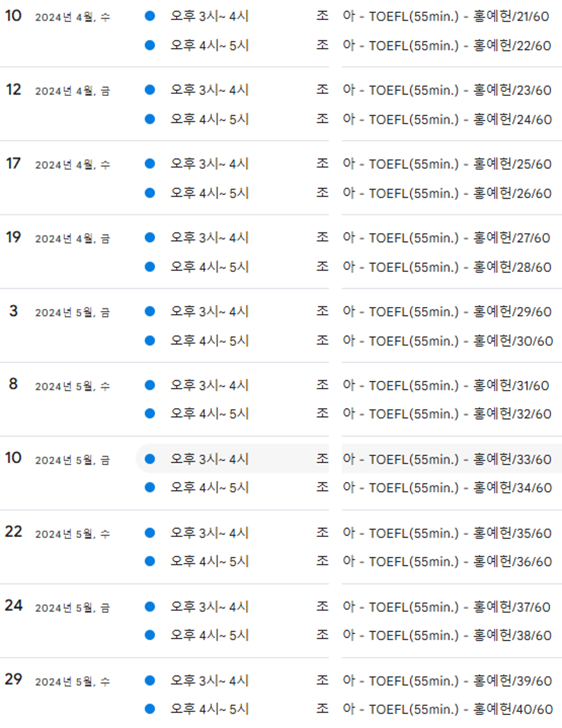This screenshot has height=728, width=562.
Task: Click the blue dot of the 33/60 event
Action: point(150,459)
